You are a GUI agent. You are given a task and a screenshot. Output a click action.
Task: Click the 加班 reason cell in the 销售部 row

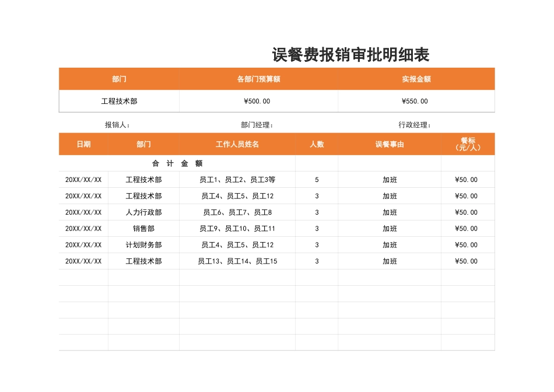[x=390, y=229]
